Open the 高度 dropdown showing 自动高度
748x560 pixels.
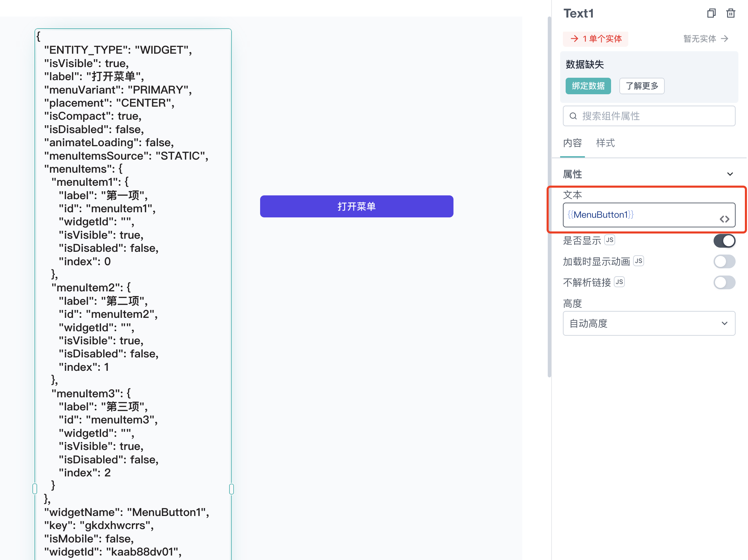(649, 323)
